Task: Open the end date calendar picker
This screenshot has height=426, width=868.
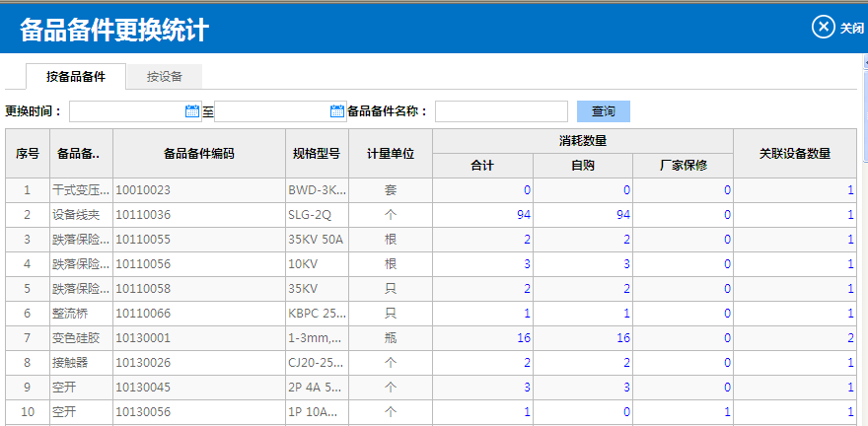Action: tap(336, 111)
